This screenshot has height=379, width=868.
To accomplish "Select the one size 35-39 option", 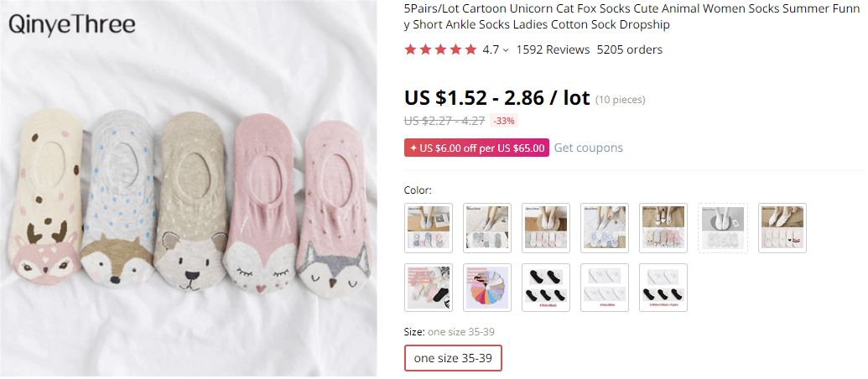I will click(453, 358).
